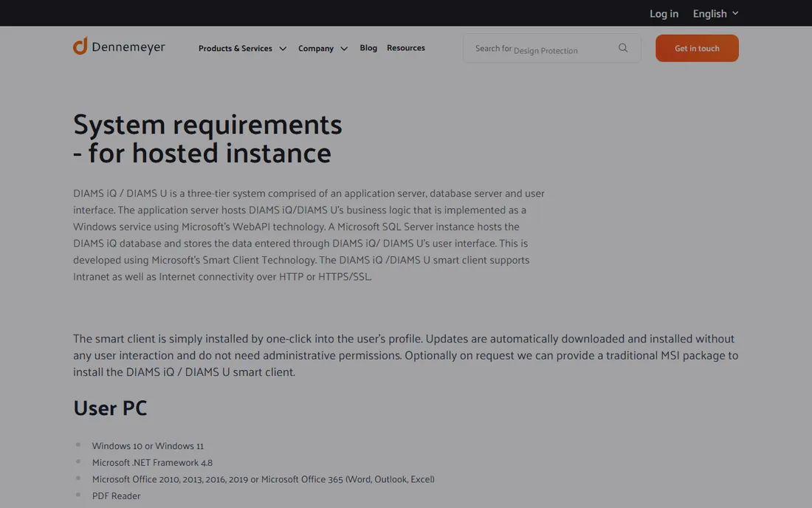Image resolution: width=812 pixels, height=508 pixels.
Task: Expand the Products & Services menu
Action: tap(242, 48)
